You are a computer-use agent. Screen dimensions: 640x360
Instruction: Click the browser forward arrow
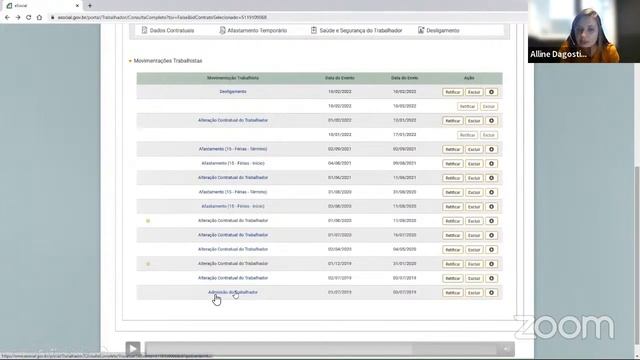click(x=18, y=18)
